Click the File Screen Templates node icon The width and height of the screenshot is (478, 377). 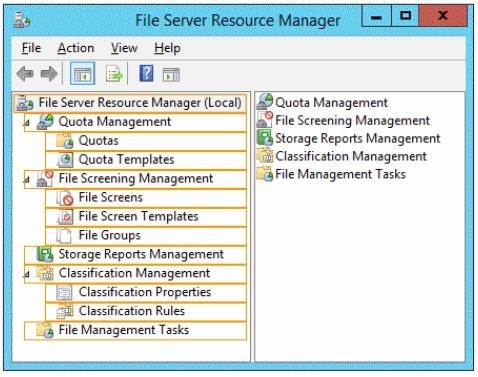(x=65, y=216)
